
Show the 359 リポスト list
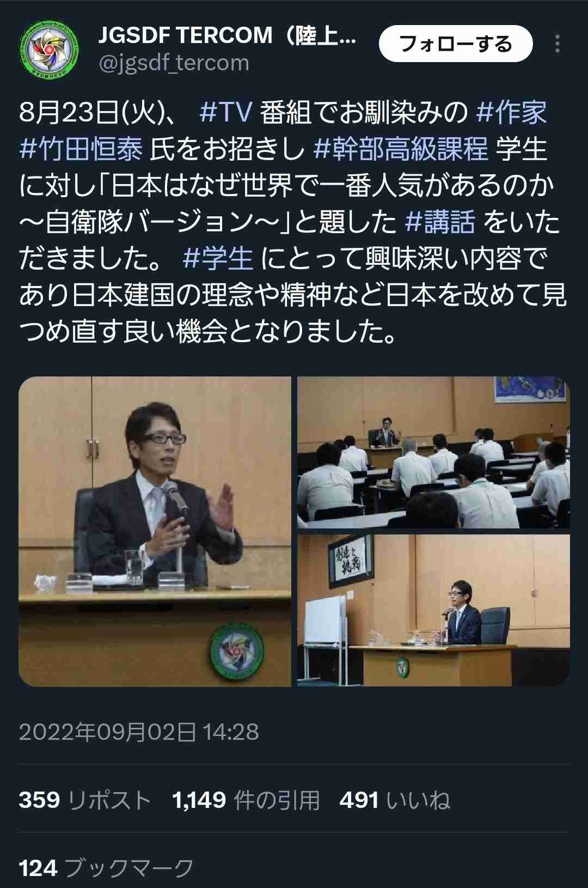click(x=84, y=800)
